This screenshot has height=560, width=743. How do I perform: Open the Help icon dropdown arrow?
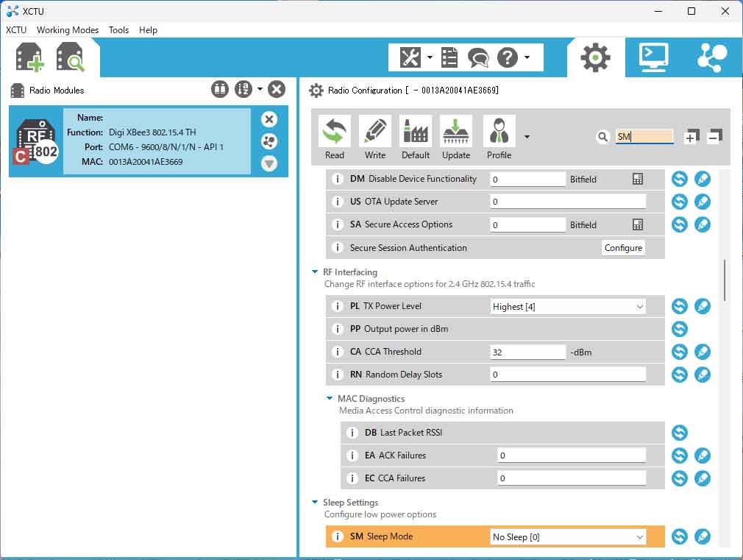click(x=527, y=57)
